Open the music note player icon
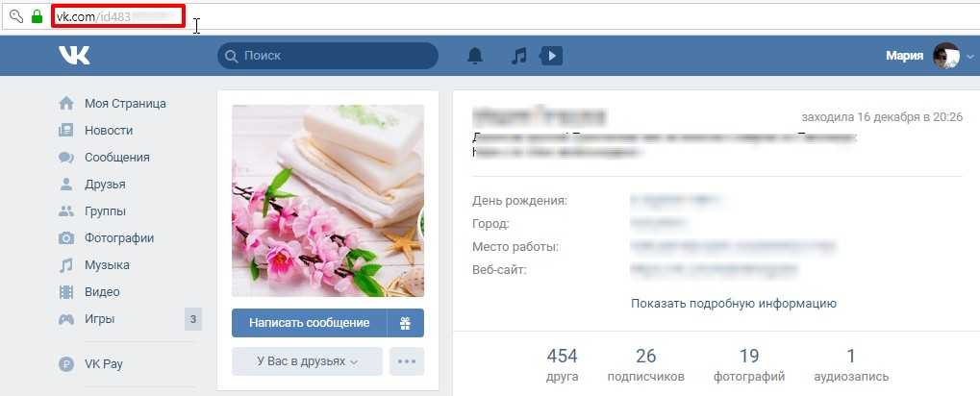 (518, 56)
